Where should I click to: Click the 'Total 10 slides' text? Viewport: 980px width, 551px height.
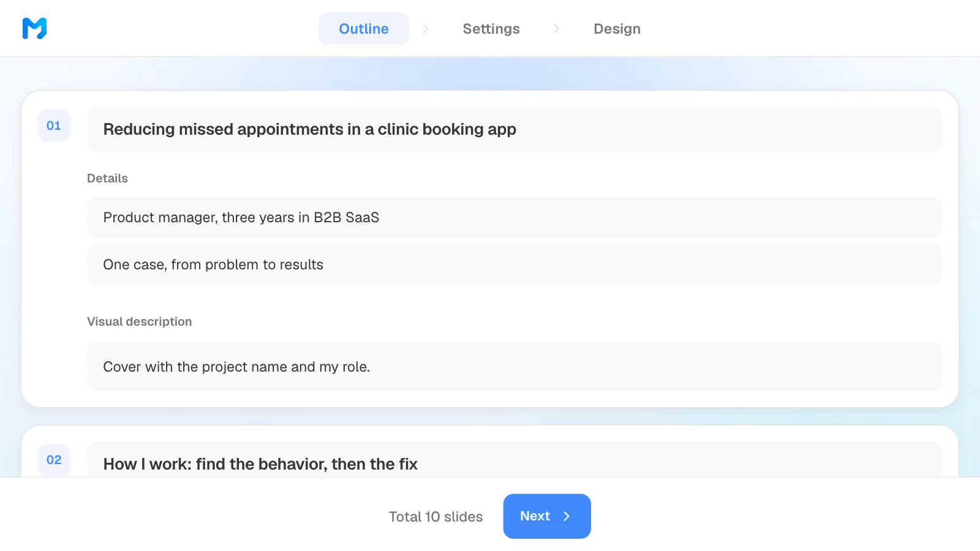tap(435, 517)
